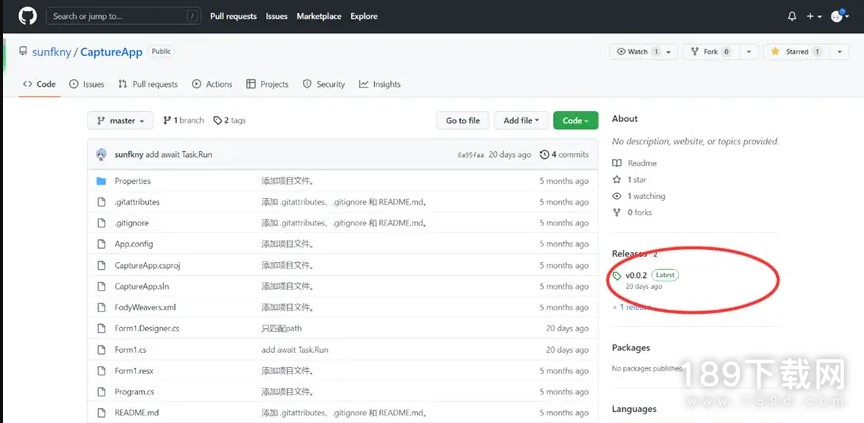Viewport: 864px width, 423px height.
Task: Open the master branch dropdown
Action: [x=121, y=121]
